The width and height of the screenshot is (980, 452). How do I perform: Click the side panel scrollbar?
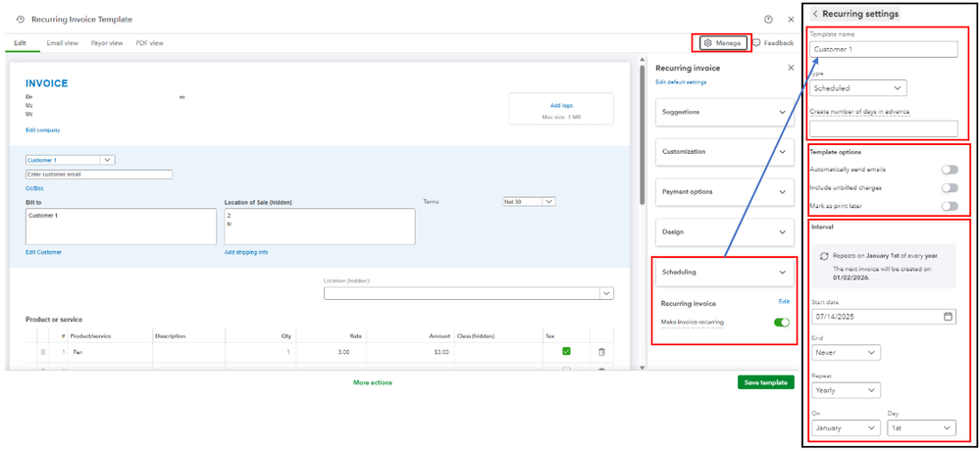pos(642,135)
